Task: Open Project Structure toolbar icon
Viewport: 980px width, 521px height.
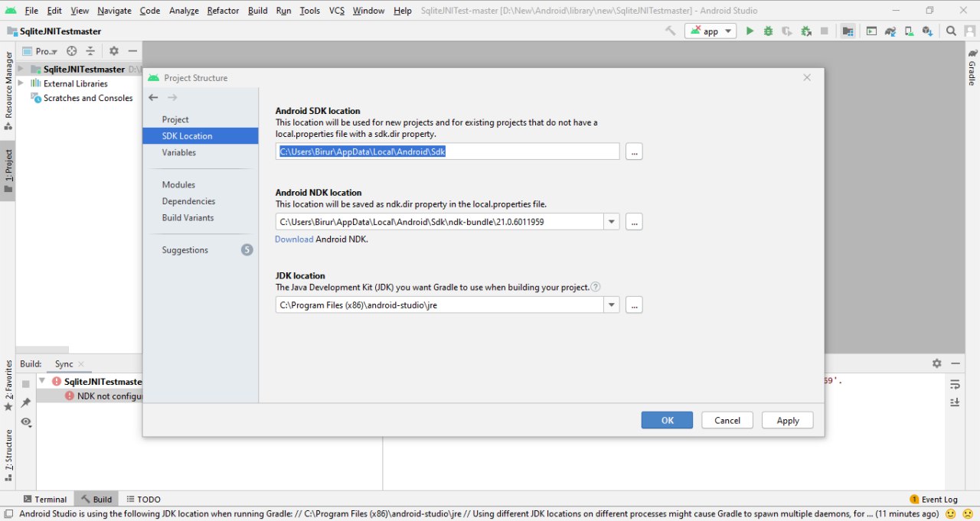Action: pyautogui.click(x=848, y=31)
